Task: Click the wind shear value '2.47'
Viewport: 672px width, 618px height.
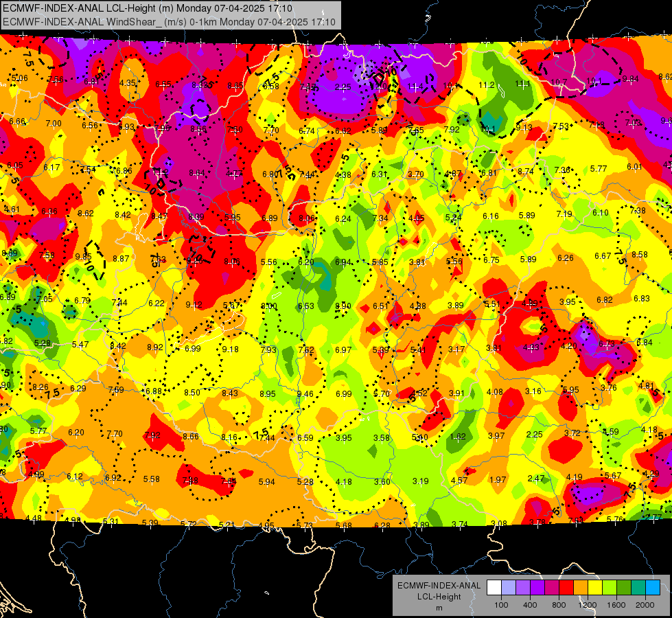Action: click(x=535, y=478)
